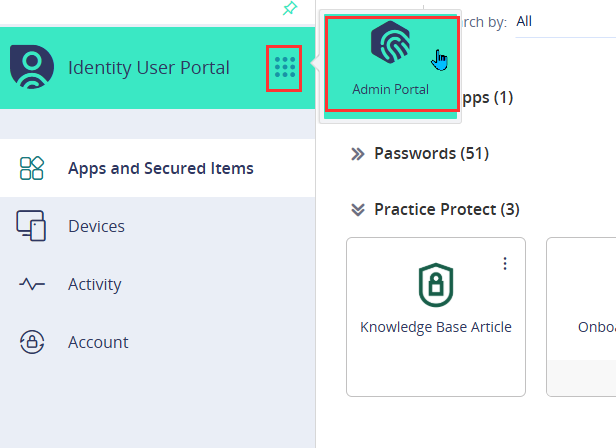
Task: Click the Identity User Portal avatar logo
Action: click(x=32, y=67)
